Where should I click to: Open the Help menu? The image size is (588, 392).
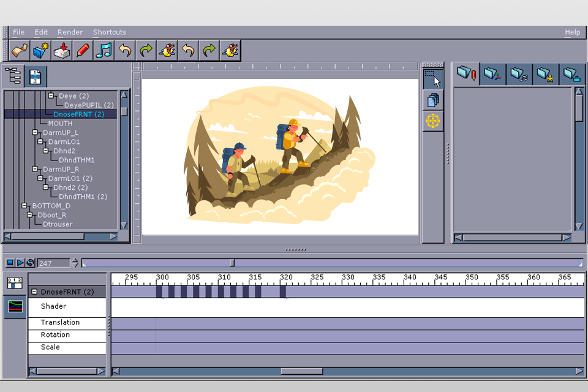tap(572, 32)
